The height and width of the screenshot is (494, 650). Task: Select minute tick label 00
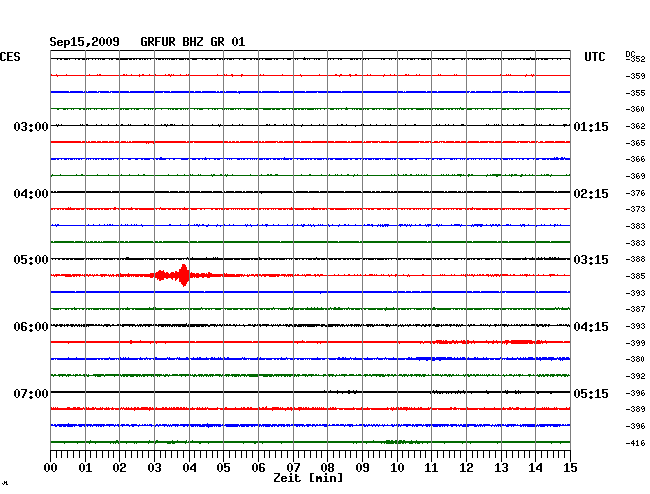51,468
